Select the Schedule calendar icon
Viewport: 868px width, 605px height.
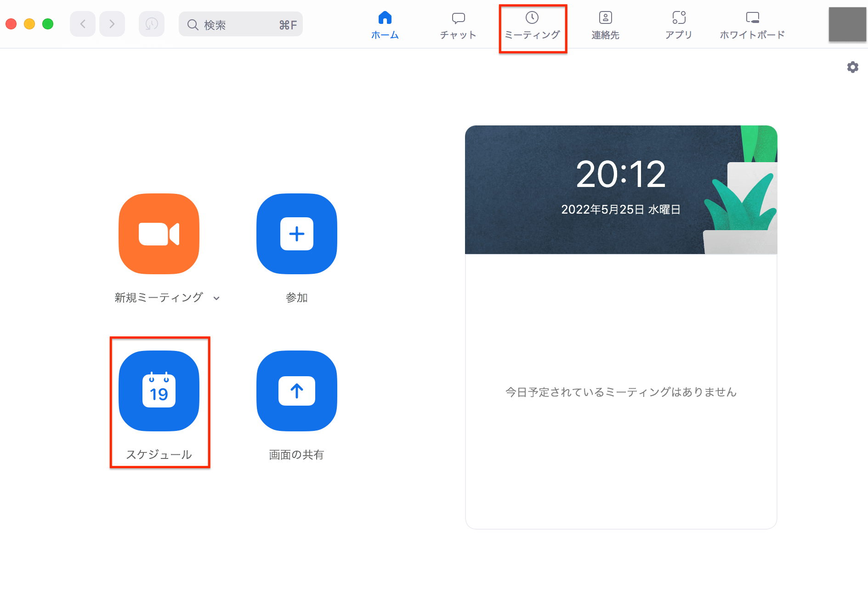[159, 391]
